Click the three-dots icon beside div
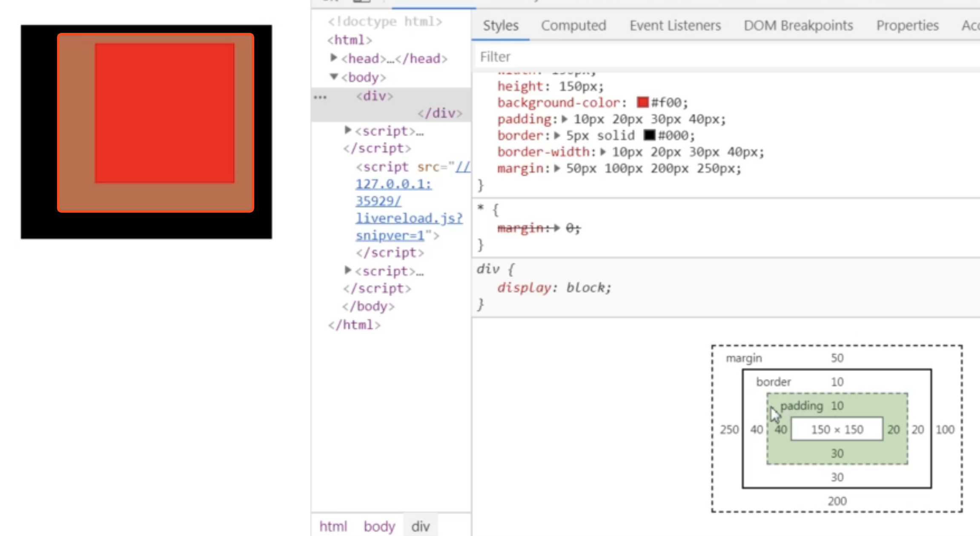The image size is (980, 536). click(x=320, y=97)
